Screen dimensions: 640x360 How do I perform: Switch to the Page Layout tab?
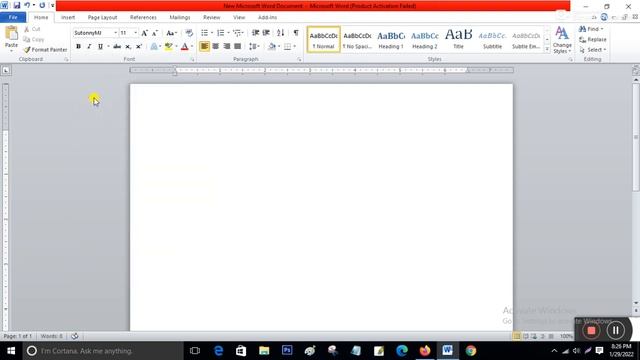point(102,17)
